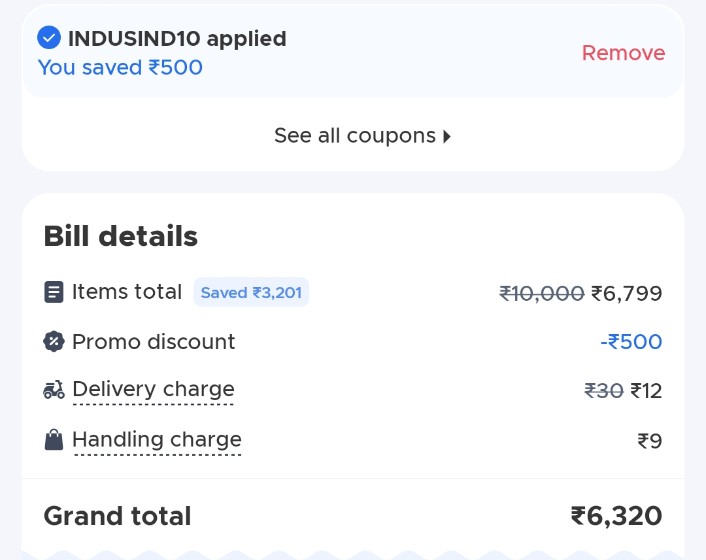Click the Promo discount percent badge icon
Screen dimensions: 706x560
click(54, 342)
